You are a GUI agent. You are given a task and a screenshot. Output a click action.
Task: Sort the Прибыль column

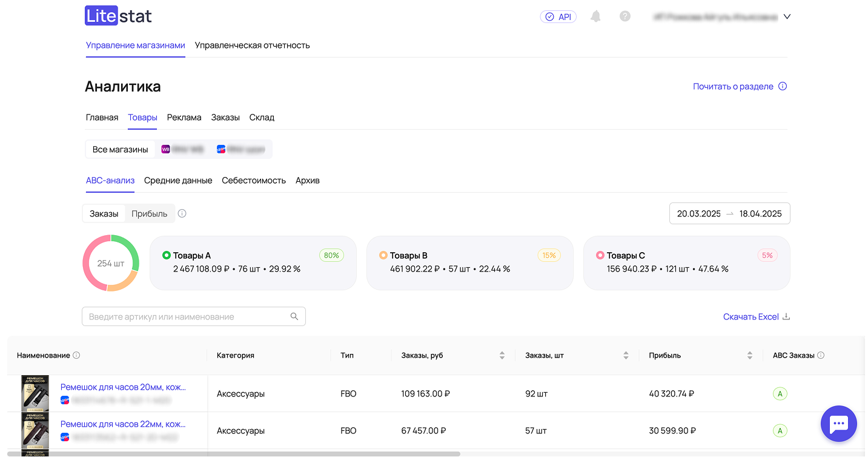749,355
